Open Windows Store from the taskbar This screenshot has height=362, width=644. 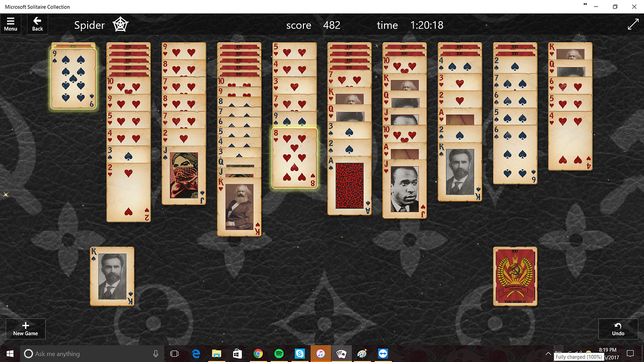(x=237, y=354)
